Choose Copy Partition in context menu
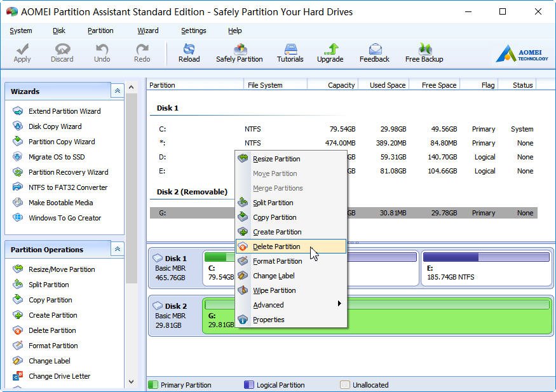 pos(291,217)
